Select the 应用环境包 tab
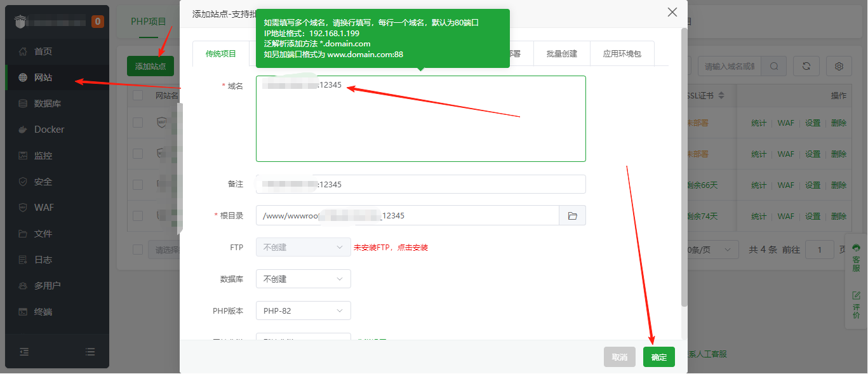This screenshot has width=868, height=374. (621, 53)
